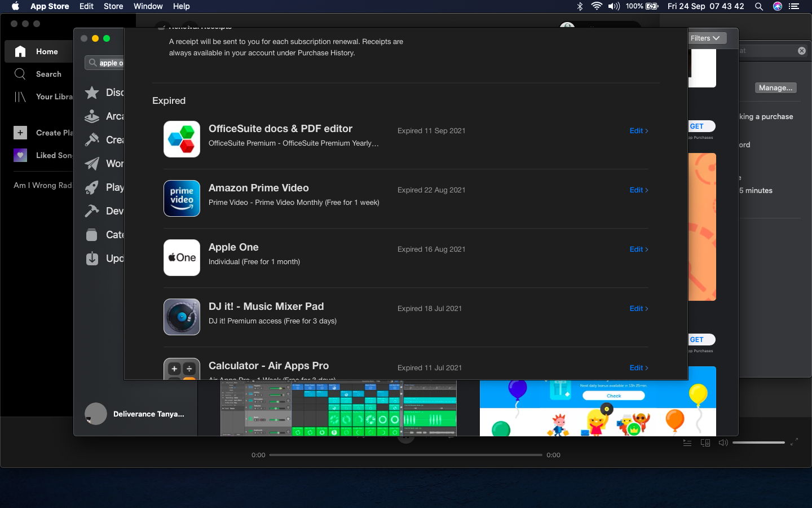Seek in the Spotify playback progress bar
Image resolution: width=812 pixels, height=508 pixels.
tap(406, 455)
